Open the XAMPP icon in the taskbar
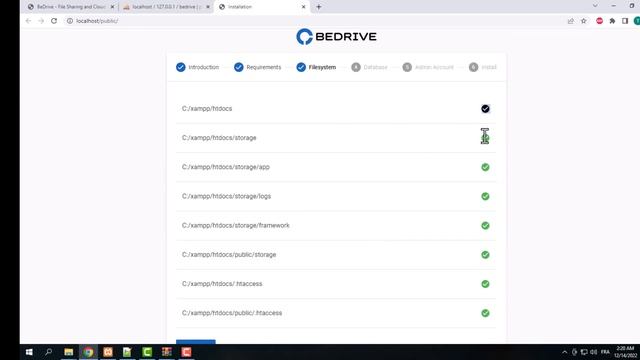640x360 pixels. point(108,352)
